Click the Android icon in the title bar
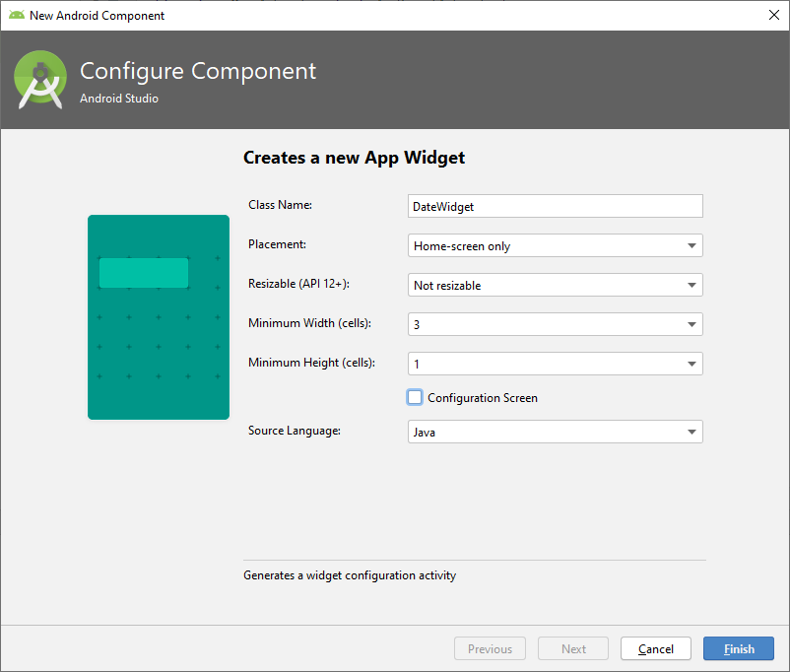Screen dimensions: 790x672 [16, 15]
